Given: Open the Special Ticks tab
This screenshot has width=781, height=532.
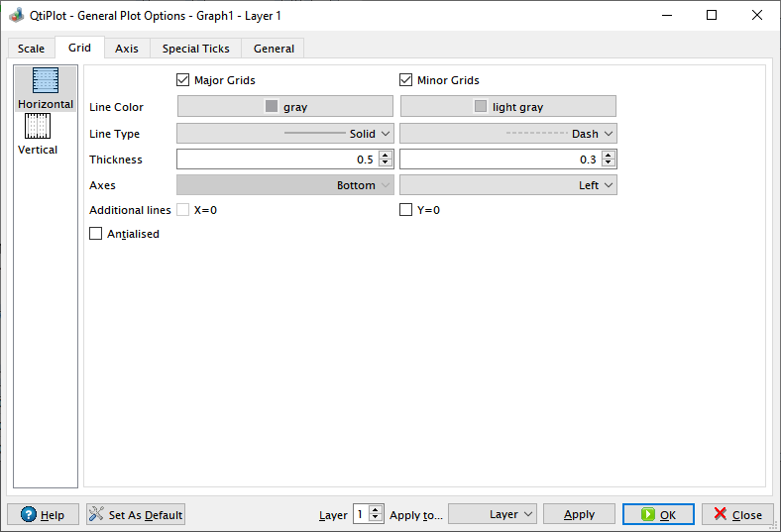Looking at the screenshot, I should coord(195,49).
